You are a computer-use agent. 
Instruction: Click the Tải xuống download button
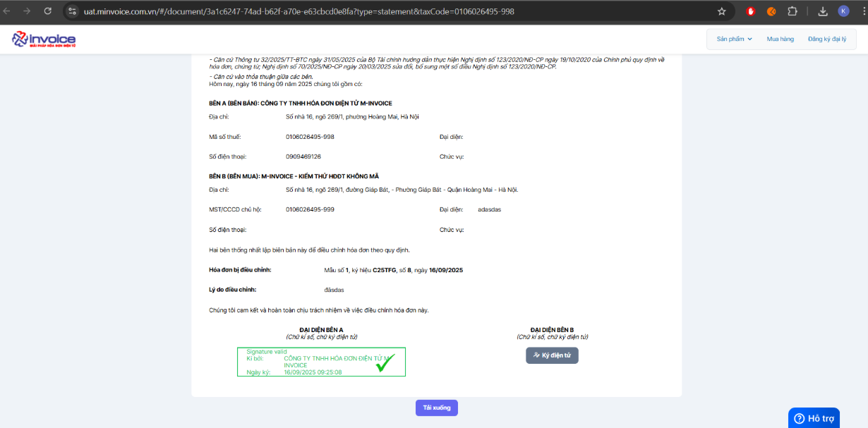[x=436, y=408]
